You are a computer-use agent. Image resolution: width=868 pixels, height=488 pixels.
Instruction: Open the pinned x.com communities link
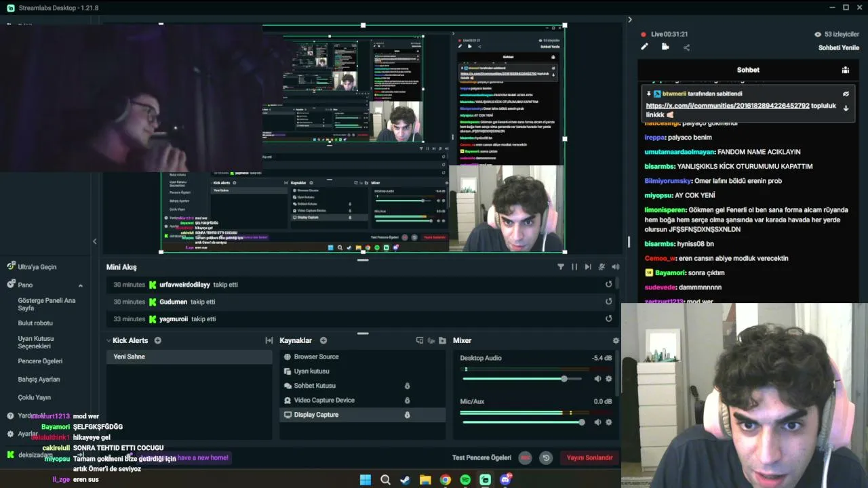(x=728, y=106)
